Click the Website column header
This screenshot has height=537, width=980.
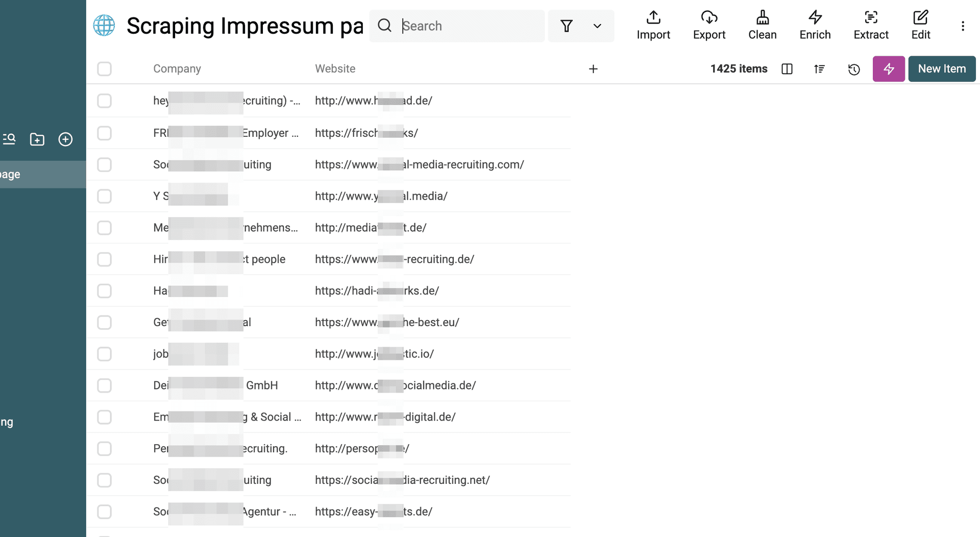pos(335,68)
